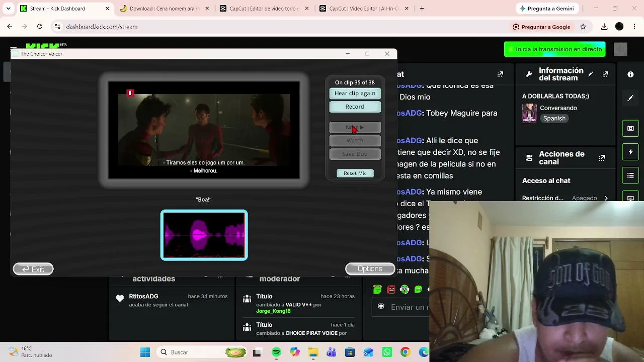Start recording with the Record button
Screen dimensions: 644x362
tap(355, 107)
